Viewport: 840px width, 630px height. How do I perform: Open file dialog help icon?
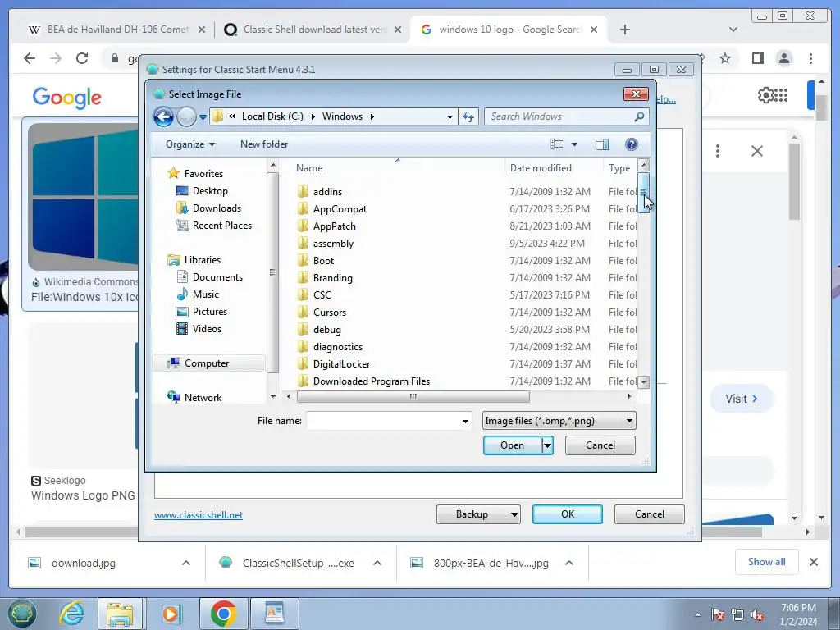[632, 144]
